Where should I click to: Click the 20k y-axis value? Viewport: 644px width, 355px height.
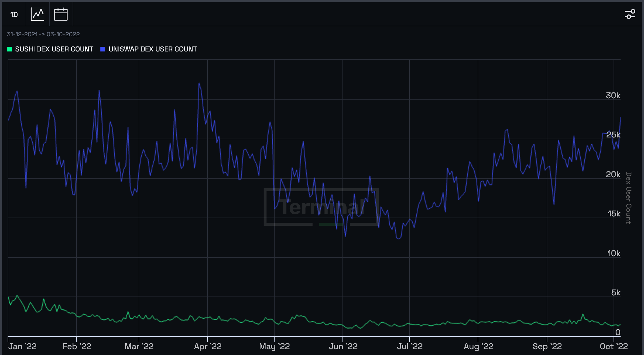coord(613,175)
